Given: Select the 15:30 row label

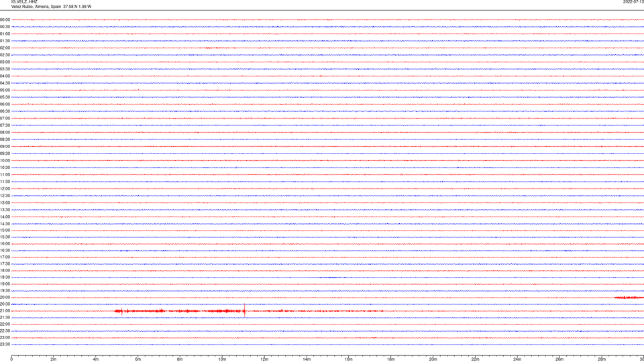Looking at the screenshot, I should click(5, 237).
